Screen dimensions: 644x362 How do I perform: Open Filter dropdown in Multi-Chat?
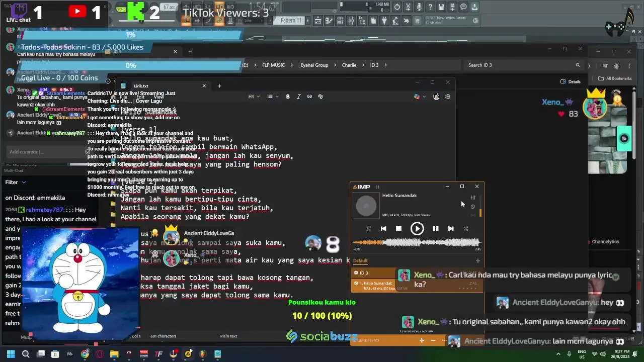[x=16, y=182]
